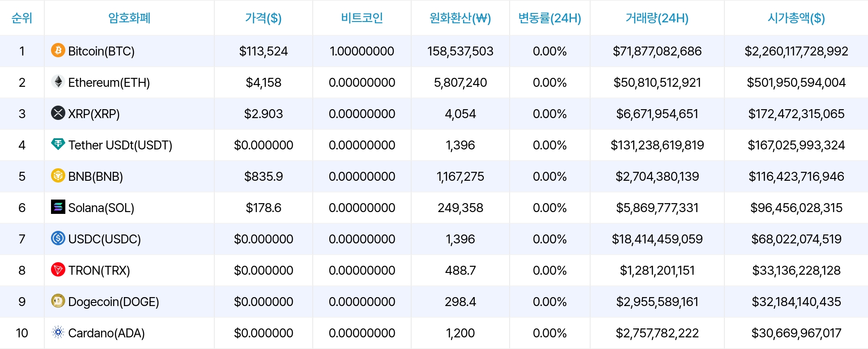Sort by 가격($) column header
The image size is (868, 349).
pos(264,18)
